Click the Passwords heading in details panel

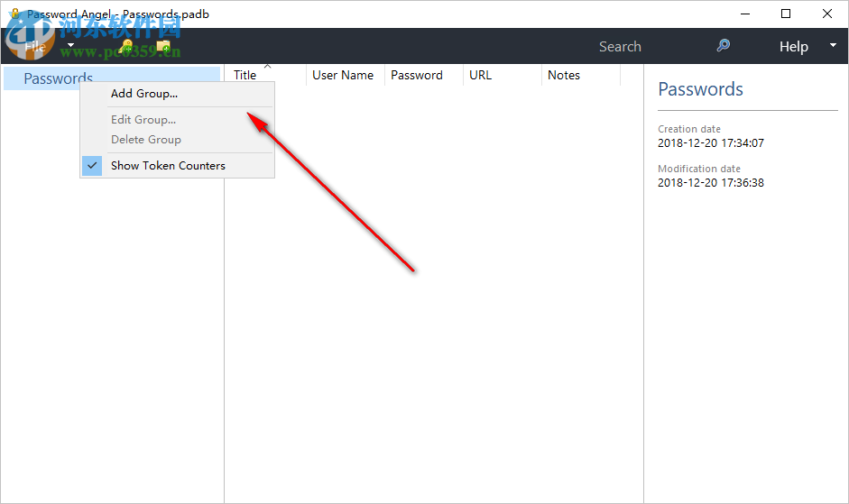[x=700, y=89]
